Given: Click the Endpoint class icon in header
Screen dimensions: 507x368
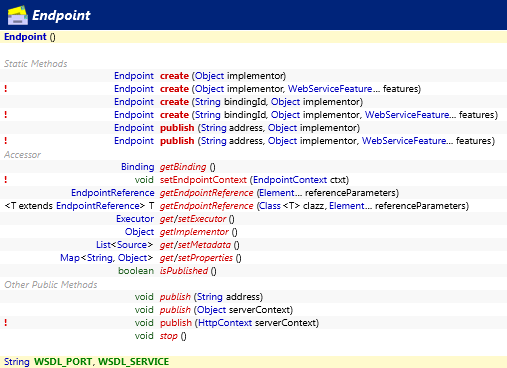Looking at the screenshot, I should [x=18, y=15].
